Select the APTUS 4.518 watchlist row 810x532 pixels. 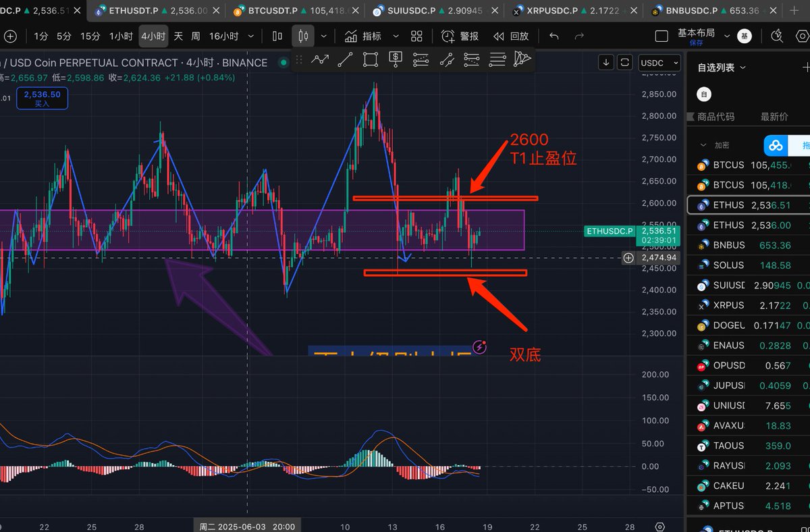pyautogui.click(x=749, y=505)
